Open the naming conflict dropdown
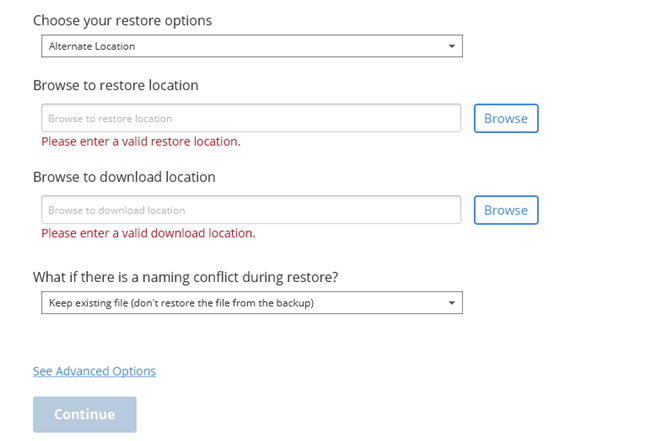 coord(251,302)
